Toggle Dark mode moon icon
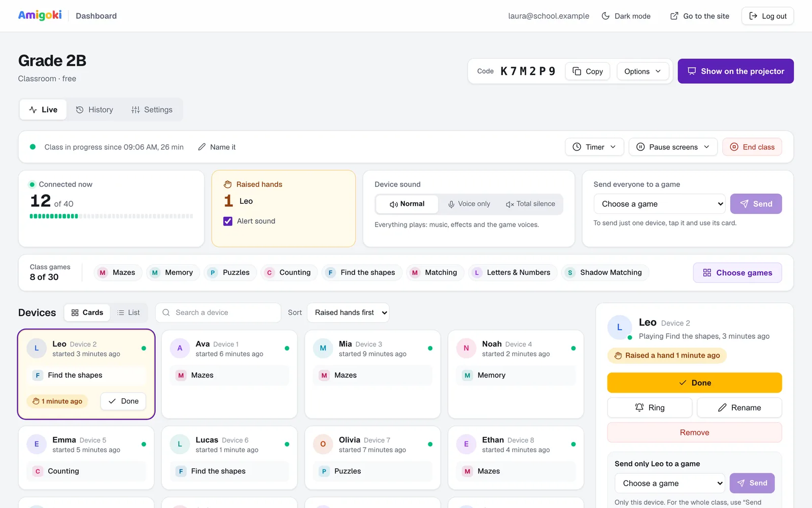 pos(605,16)
